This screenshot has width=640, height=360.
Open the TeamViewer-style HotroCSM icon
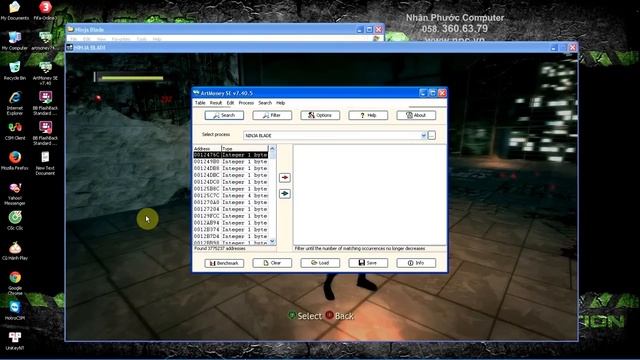[x=15, y=310]
